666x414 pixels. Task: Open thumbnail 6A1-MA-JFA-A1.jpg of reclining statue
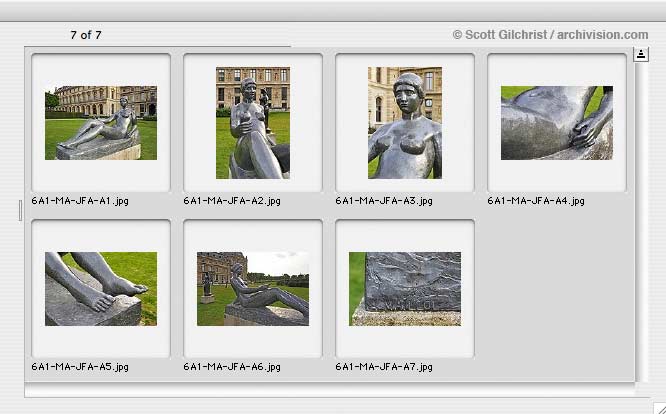101,123
